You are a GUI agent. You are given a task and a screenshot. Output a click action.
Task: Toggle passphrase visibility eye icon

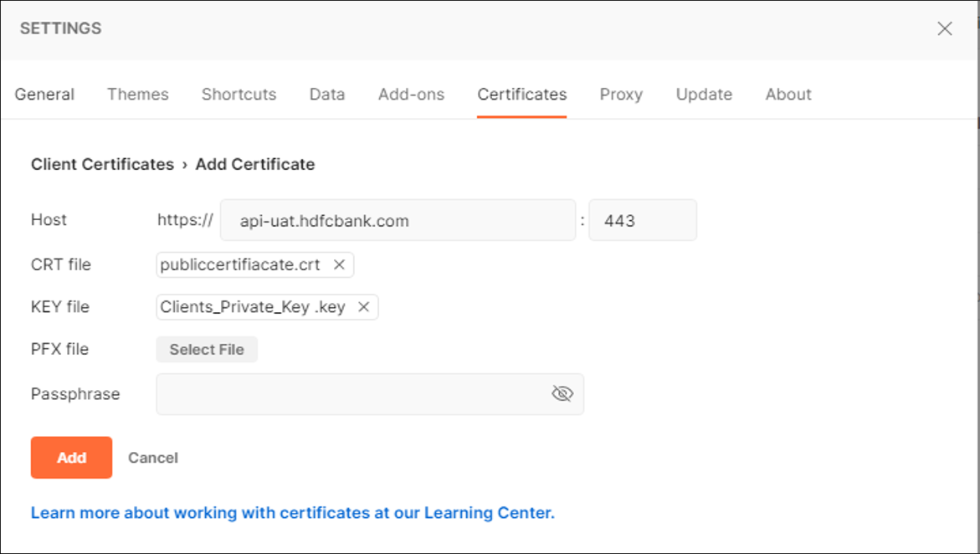[x=562, y=394]
